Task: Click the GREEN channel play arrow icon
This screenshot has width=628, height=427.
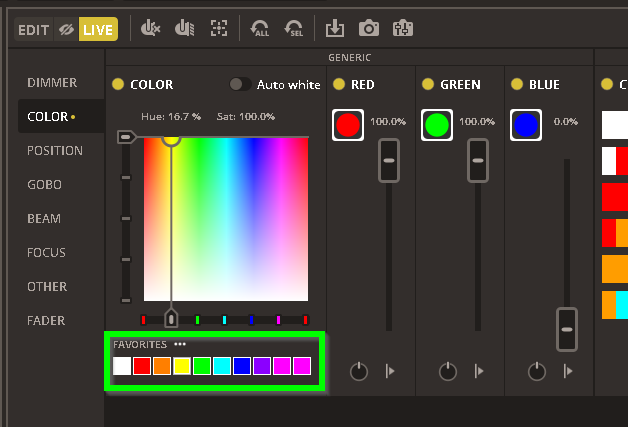Action: point(479,371)
